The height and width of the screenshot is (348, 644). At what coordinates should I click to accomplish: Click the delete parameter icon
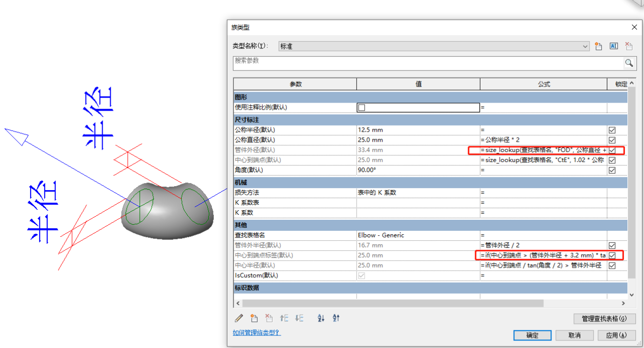click(x=269, y=318)
